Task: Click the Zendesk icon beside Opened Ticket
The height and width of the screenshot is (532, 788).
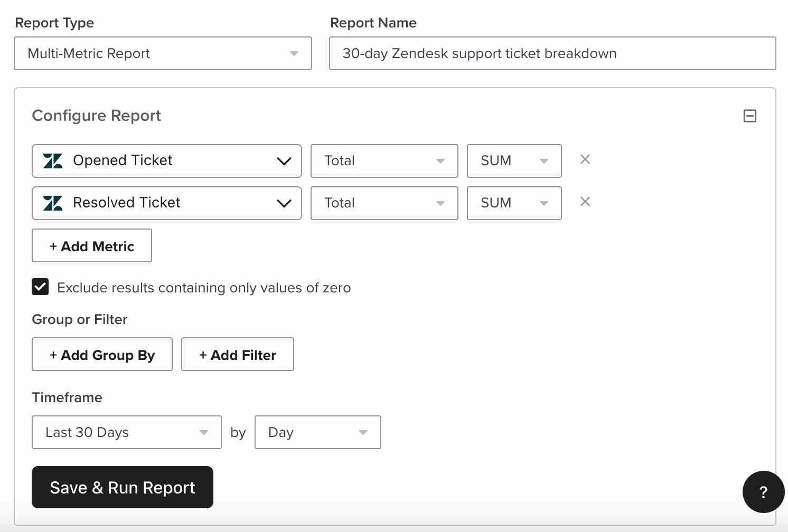Action: point(52,161)
